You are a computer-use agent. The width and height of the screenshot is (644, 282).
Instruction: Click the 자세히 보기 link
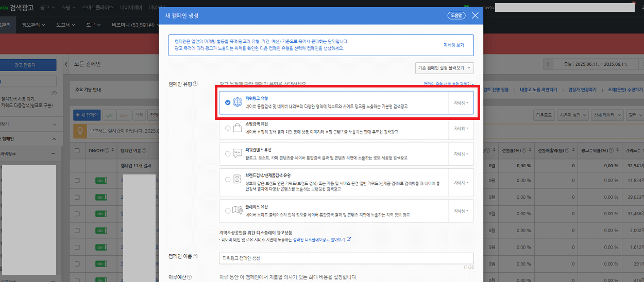tap(453, 45)
